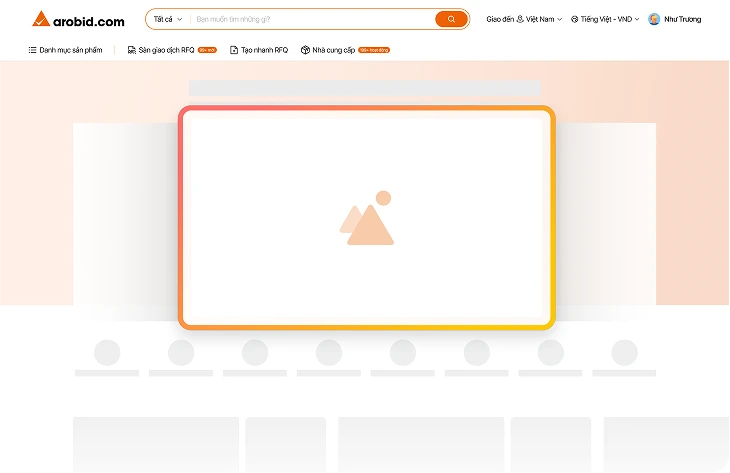Click the Sàn giao dịch RFQ icon
Viewport: 730px width, 473px height.
coord(132,50)
